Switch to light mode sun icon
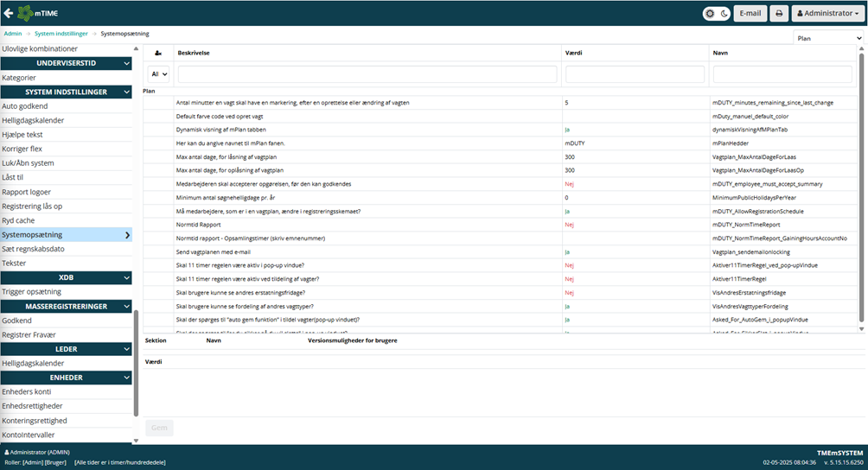The height and width of the screenshot is (470, 868). (x=710, y=14)
